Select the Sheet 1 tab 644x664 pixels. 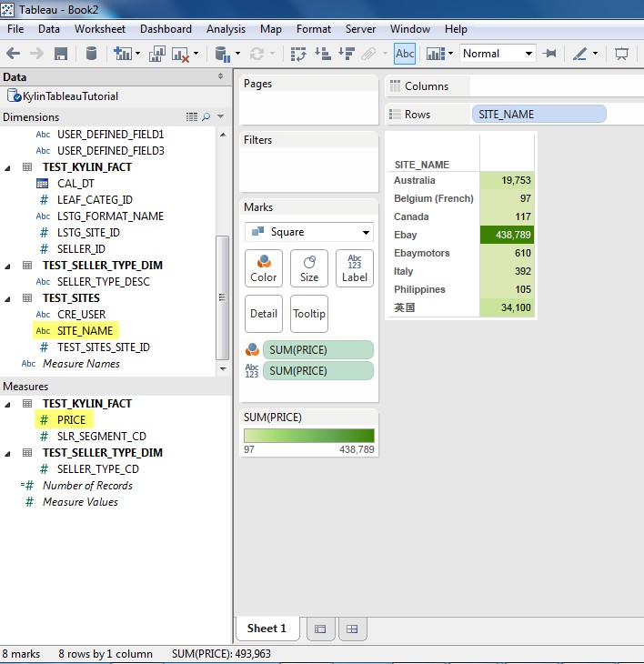point(267,629)
